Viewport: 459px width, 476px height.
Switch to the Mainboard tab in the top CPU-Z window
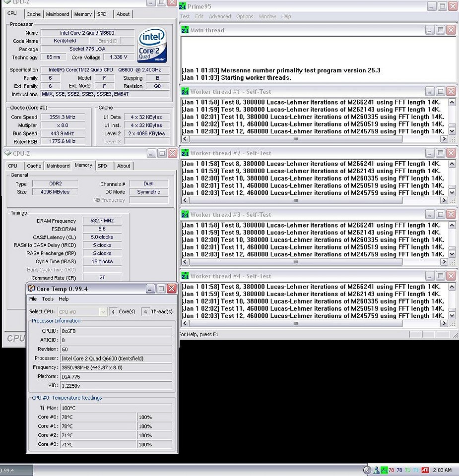(x=58, y=14)
